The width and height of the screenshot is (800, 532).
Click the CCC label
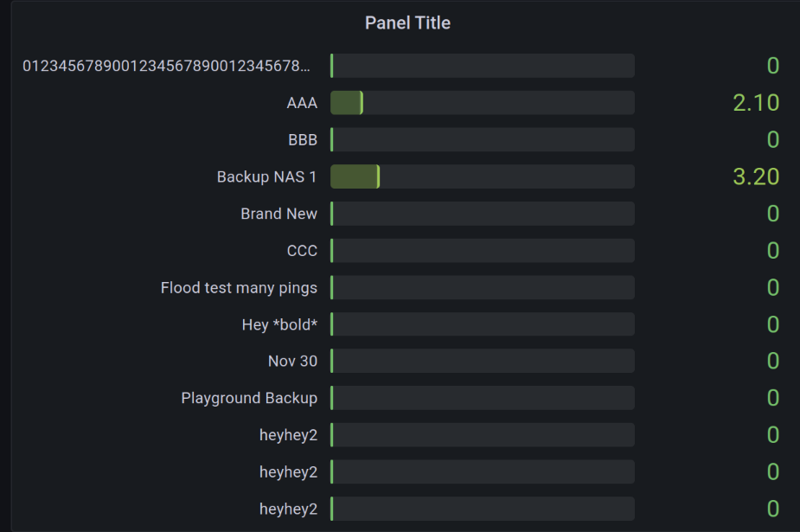click(x=302, y=251)
